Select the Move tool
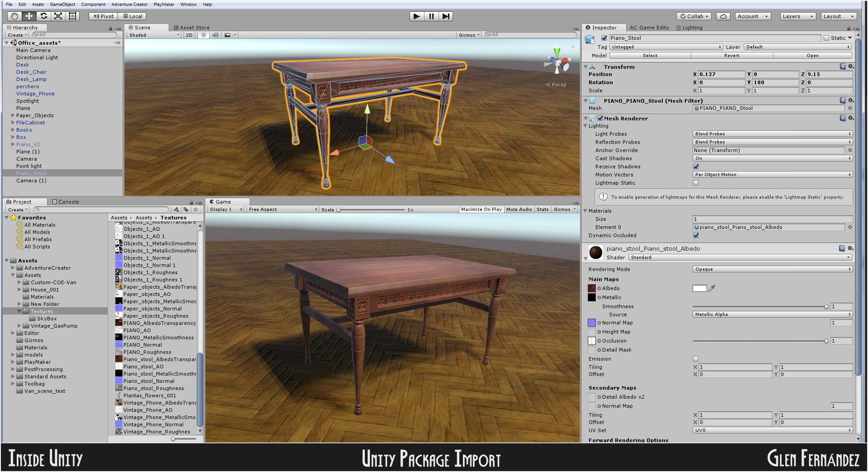This screenshot has width=868, height=472. (x=29, y=16)
